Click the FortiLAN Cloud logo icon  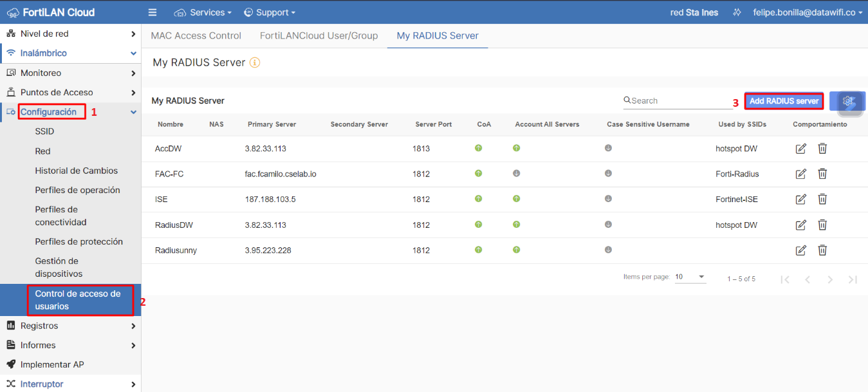[x=12, y=12]
